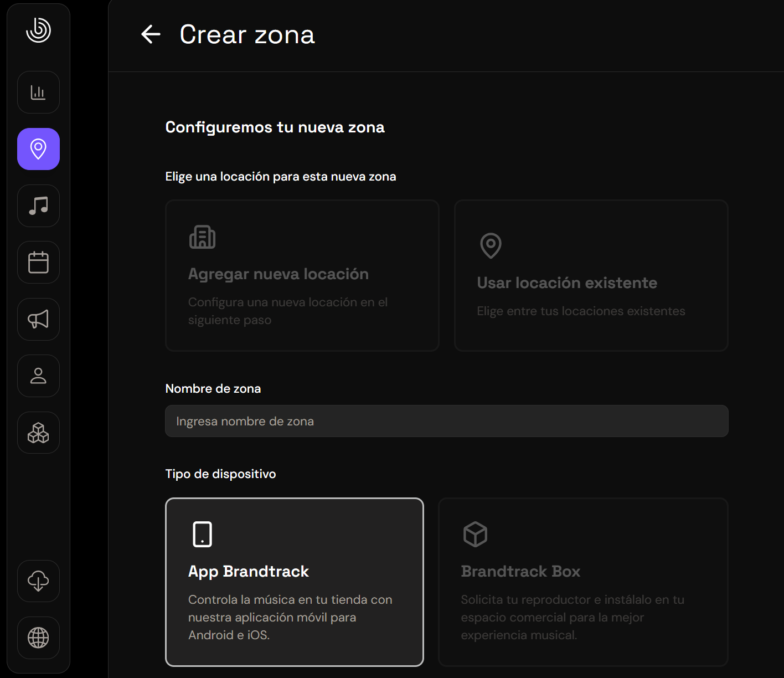The height and width of the screenshot is (678, 784).
Task: Click the building icon on Agregar nueva locación
Action: tap(202, 237)
